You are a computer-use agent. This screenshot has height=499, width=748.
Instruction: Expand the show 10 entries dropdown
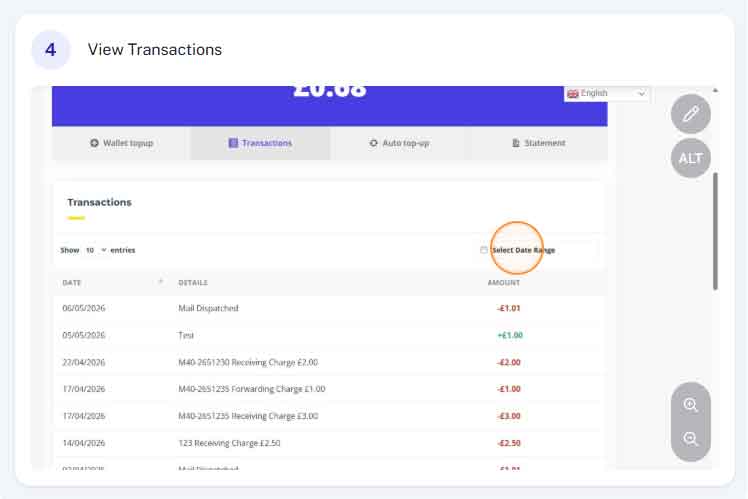[96, 250]
